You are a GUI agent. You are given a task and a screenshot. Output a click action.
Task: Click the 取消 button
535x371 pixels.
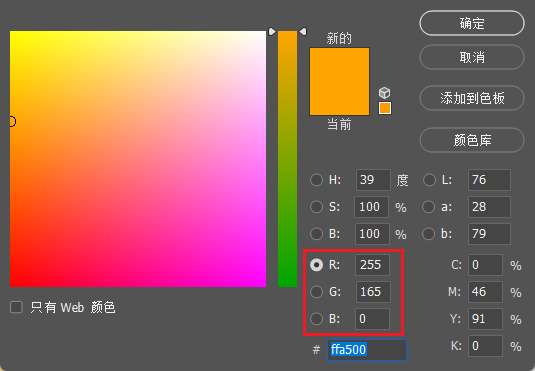pyautogui.click(x=472, y=57)
